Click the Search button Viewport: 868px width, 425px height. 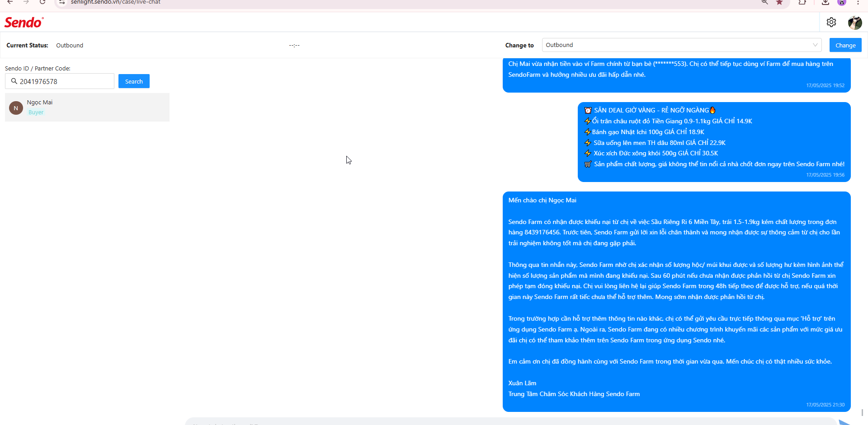pos(134,81)
